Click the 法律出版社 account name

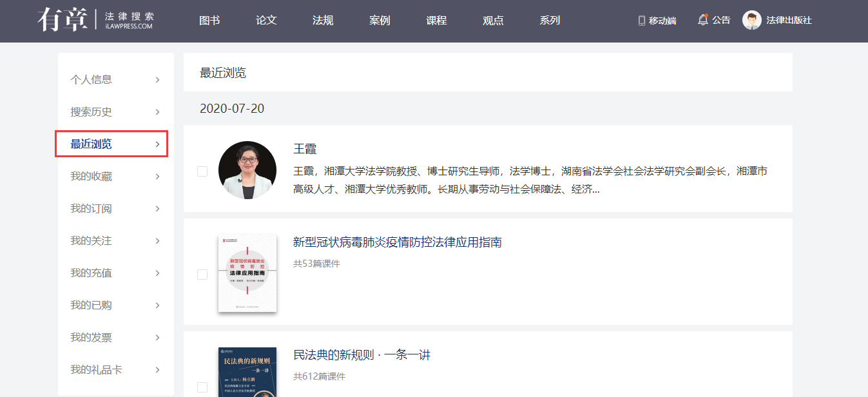click(x=789, y=21)
